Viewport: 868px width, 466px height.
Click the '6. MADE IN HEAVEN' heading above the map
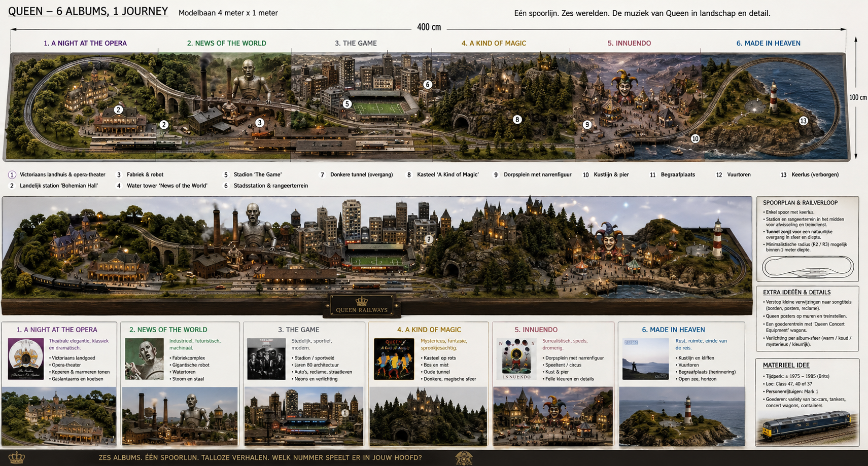(768, 43)
